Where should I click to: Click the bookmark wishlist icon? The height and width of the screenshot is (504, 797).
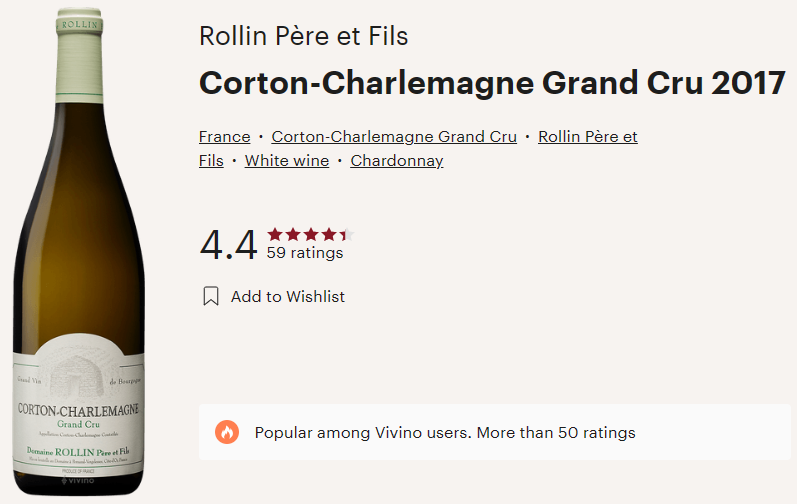click(210, 296)
